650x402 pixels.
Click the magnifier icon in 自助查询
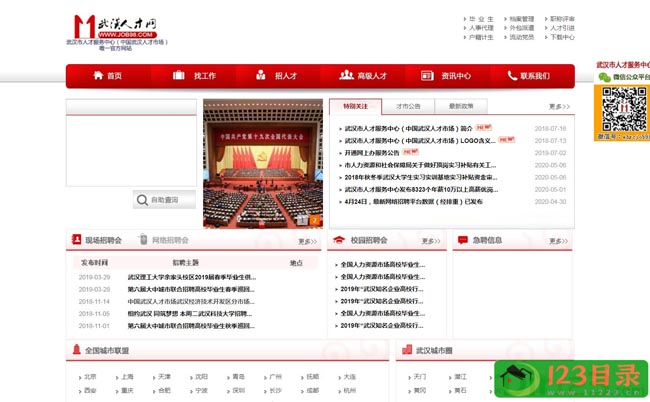pos(142,200)
